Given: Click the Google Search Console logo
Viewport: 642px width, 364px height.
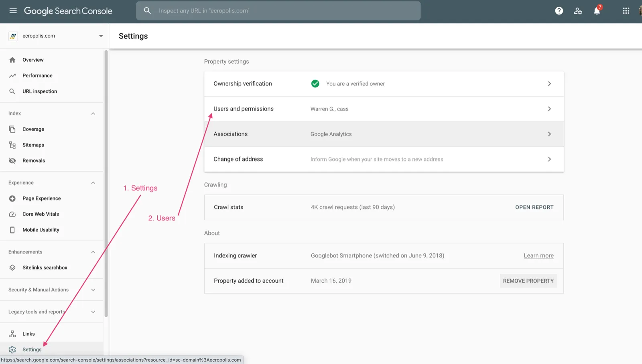Looking at the screenshot, I should coord(68,11).
